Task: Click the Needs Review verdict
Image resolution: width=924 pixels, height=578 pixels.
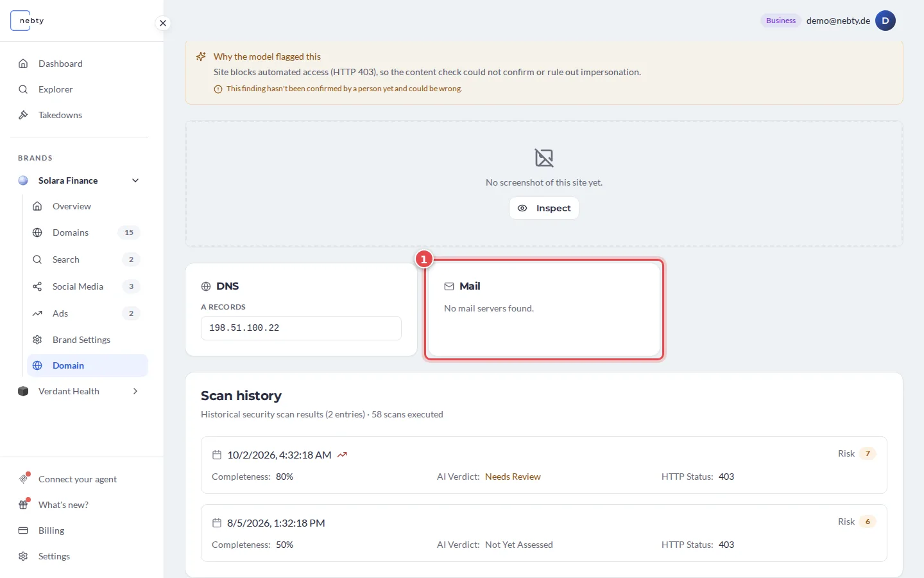Action: (x=513, y=477)
